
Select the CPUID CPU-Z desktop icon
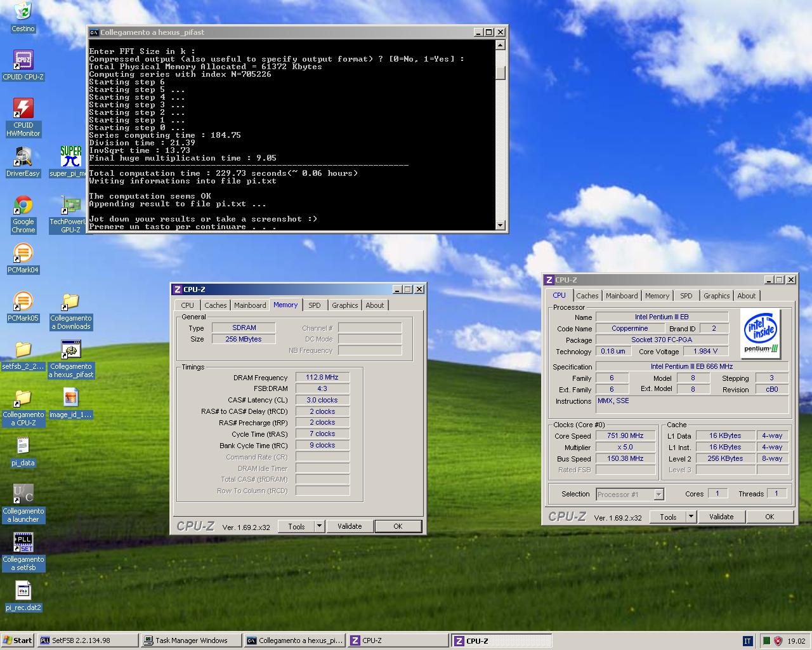pos(23,65)
